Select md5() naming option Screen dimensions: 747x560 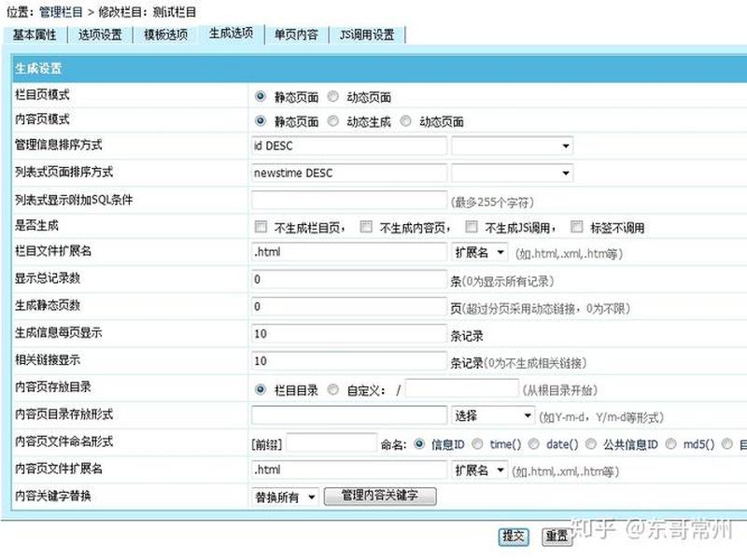coord(670,444)
